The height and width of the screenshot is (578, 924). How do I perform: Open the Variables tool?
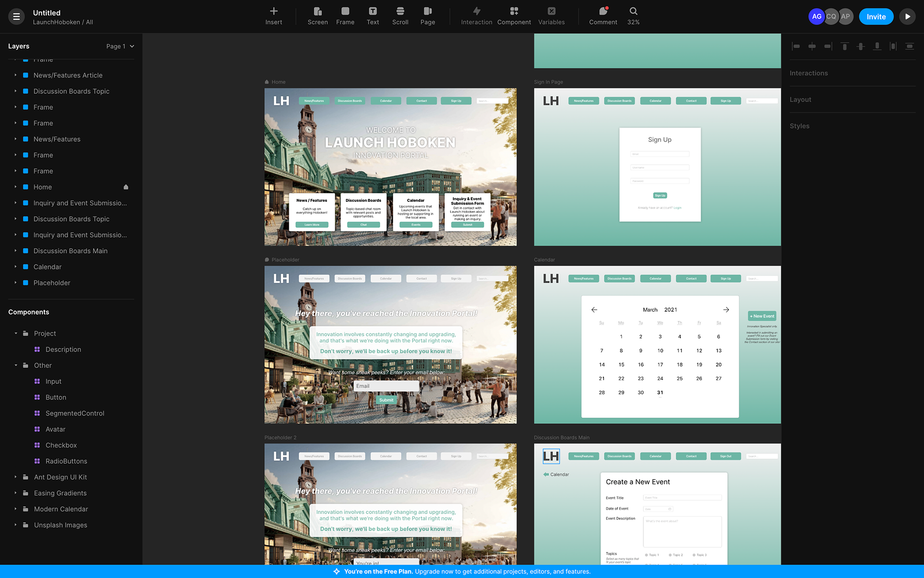[x=552, y=16]
